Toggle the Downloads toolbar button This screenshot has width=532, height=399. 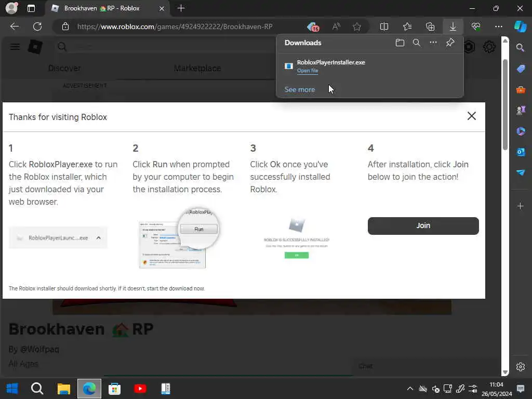(453, 26)
